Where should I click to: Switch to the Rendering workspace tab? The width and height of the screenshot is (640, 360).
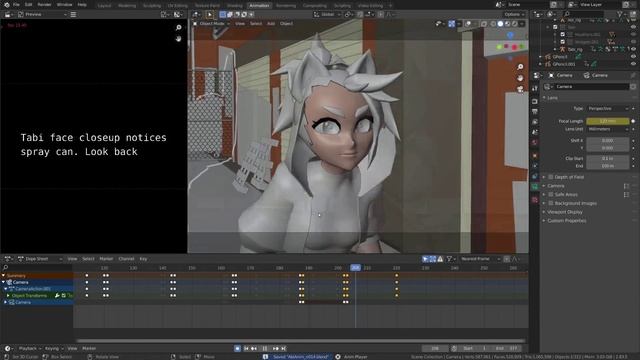tap(286, 6)
